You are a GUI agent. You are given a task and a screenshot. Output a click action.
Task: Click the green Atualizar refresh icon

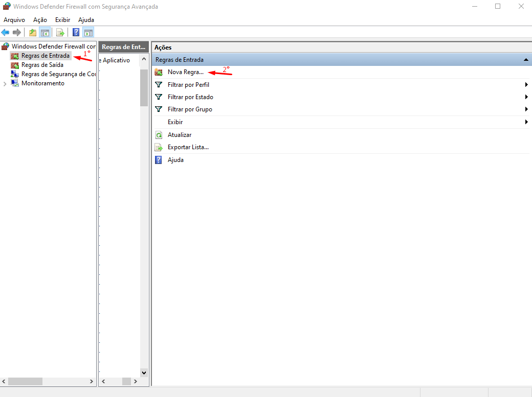pyautogui.click(x=159, y=135)
